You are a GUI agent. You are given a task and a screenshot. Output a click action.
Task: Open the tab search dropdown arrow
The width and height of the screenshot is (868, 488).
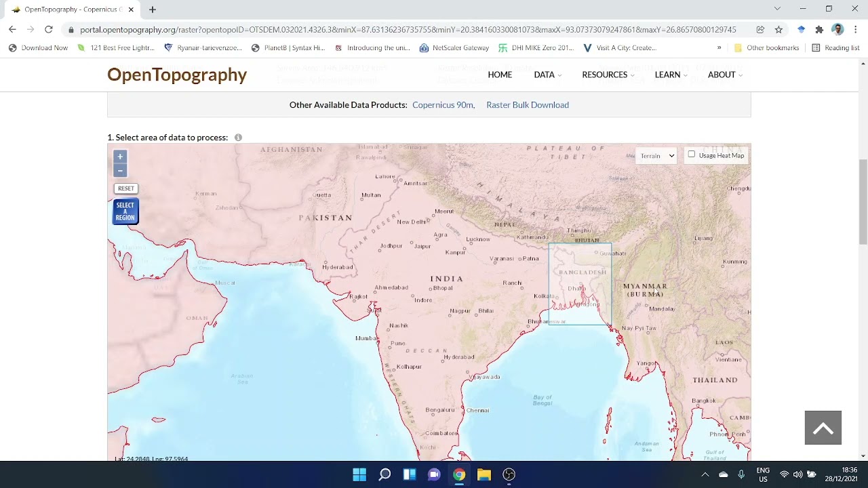coord(777,9)
